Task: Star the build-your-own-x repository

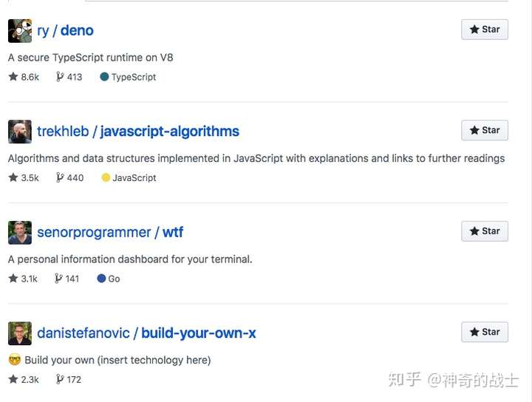Action: point(485,333)
